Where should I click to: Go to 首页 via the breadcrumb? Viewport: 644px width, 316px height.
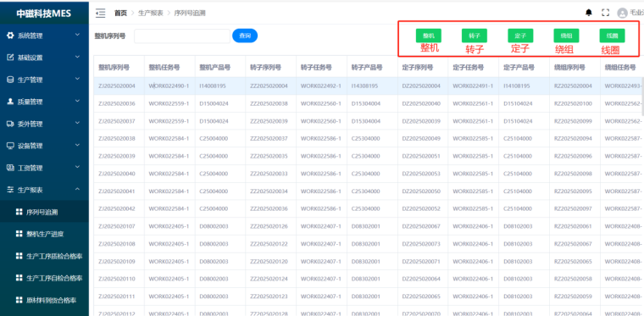[x=120, y=14]
